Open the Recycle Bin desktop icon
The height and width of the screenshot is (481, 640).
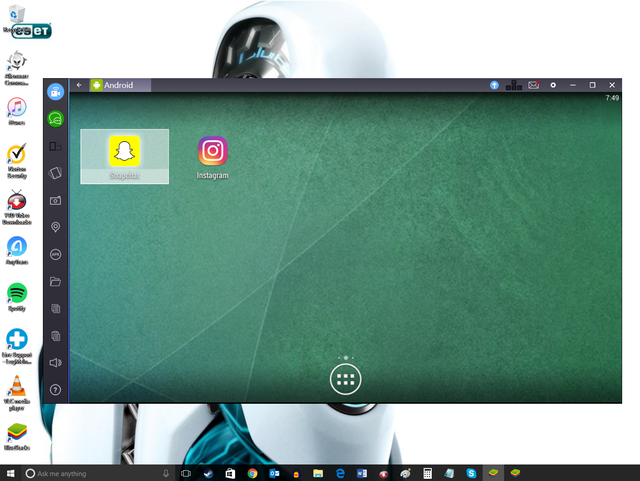(x=17, y=19)
